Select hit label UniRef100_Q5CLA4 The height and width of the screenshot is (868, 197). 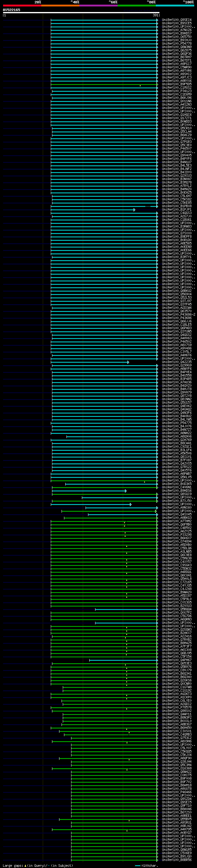point(177,131)
